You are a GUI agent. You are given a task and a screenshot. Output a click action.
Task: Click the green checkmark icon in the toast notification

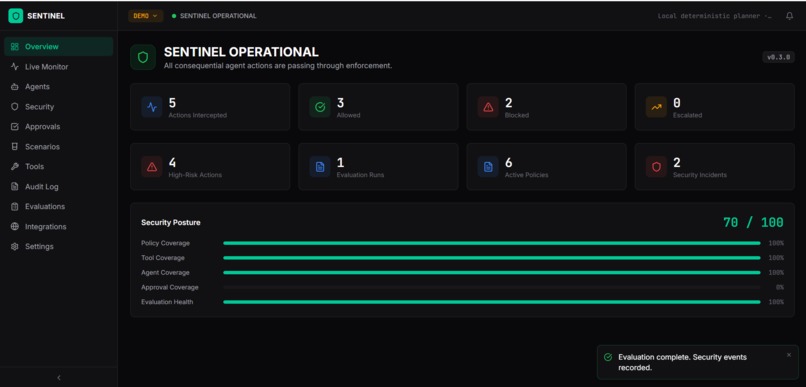[x=608, y=357]
